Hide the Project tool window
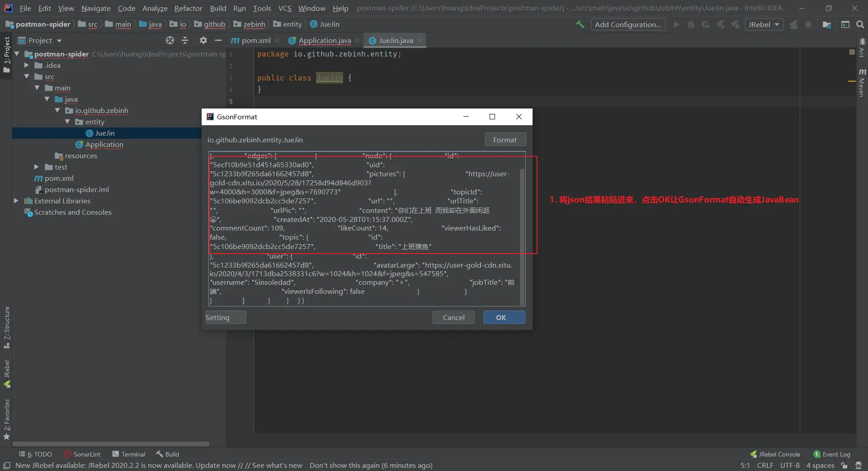 218,40
